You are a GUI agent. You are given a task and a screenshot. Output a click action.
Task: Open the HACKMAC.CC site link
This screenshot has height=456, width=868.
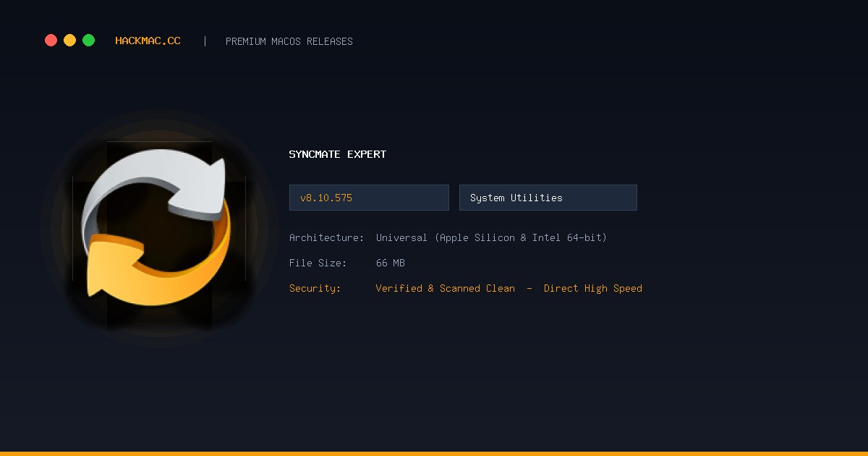[x=148, y=41]
